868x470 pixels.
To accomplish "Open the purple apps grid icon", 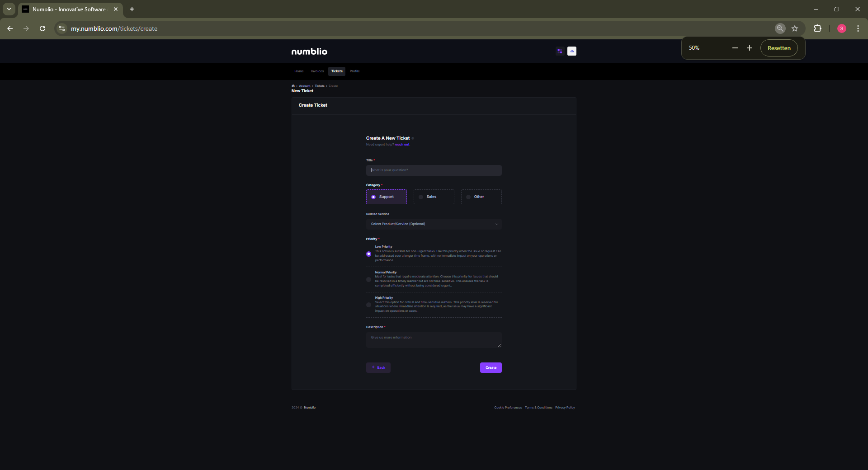I will click(x=560, y=51).
